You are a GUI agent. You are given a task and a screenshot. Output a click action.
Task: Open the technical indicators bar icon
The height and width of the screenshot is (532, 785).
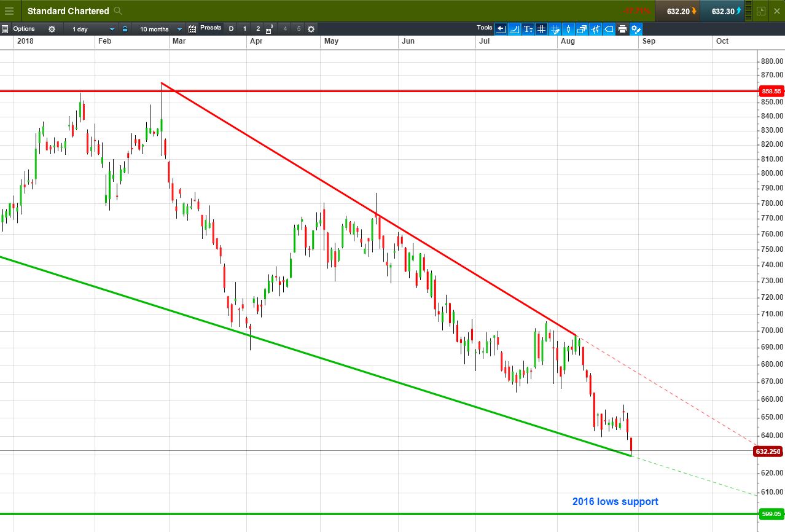point(595,29)
